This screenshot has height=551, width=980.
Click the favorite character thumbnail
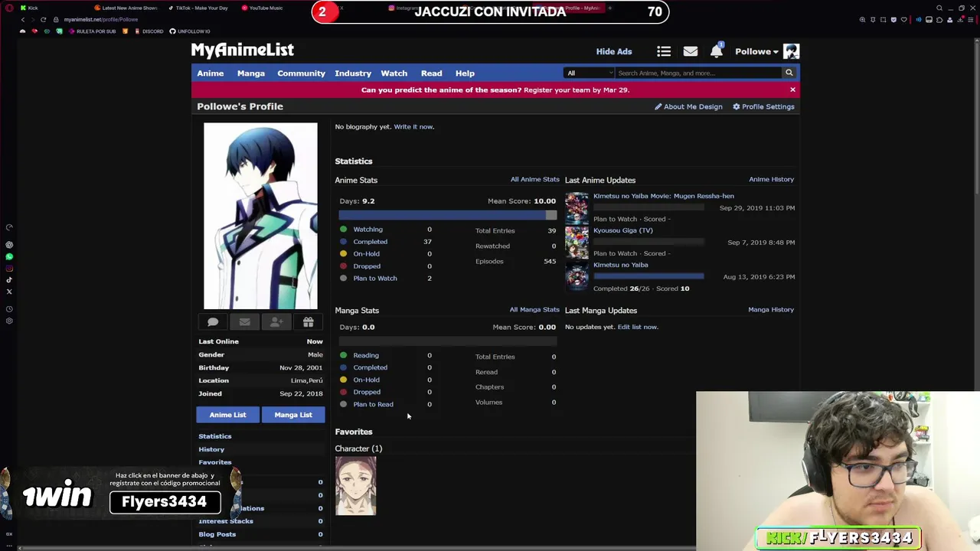click(355, 486)
